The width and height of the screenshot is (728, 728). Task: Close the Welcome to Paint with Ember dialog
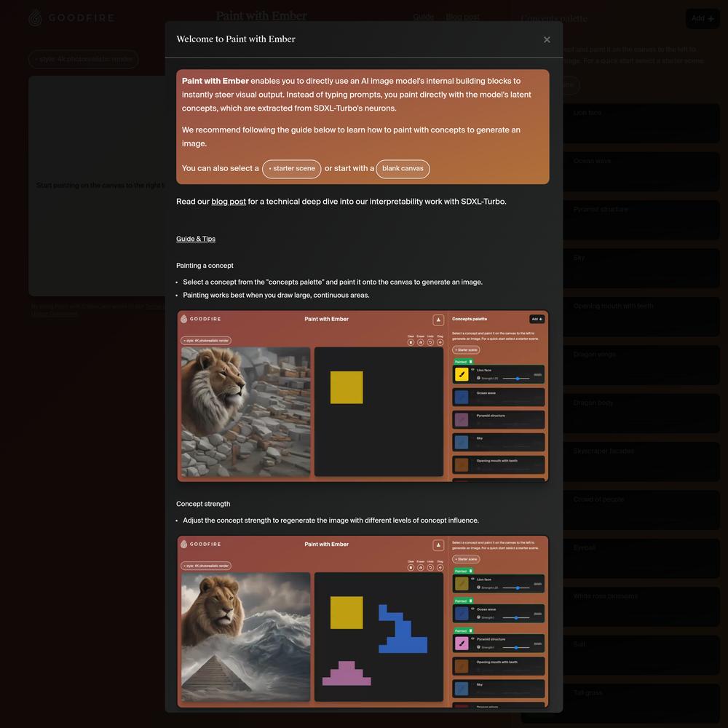547,40
